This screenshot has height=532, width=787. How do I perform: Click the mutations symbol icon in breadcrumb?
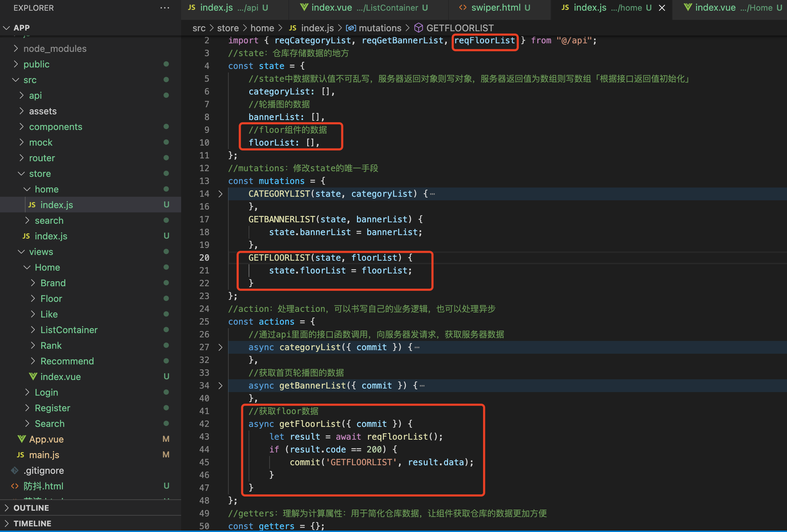(x=351, y=28)
